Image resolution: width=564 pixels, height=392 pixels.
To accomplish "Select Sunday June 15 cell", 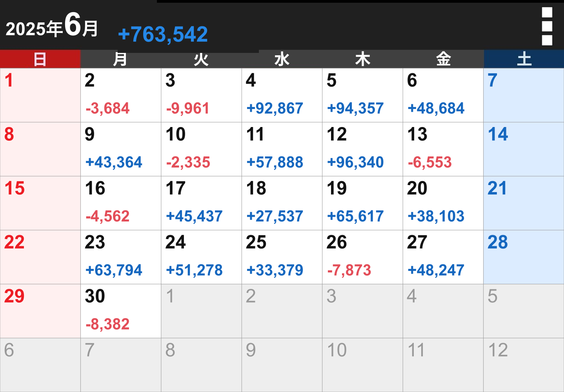I will pos(40,203).
